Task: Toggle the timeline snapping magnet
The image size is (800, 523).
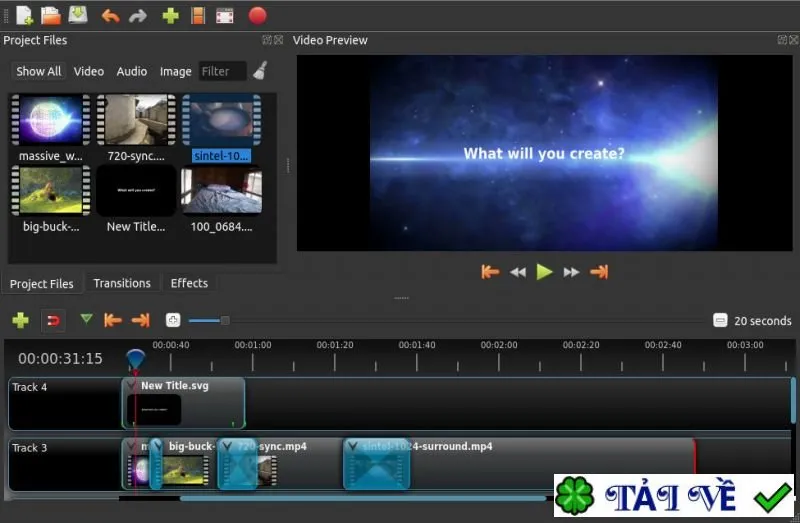Action: pyautogui.click(x=53, y=321)
